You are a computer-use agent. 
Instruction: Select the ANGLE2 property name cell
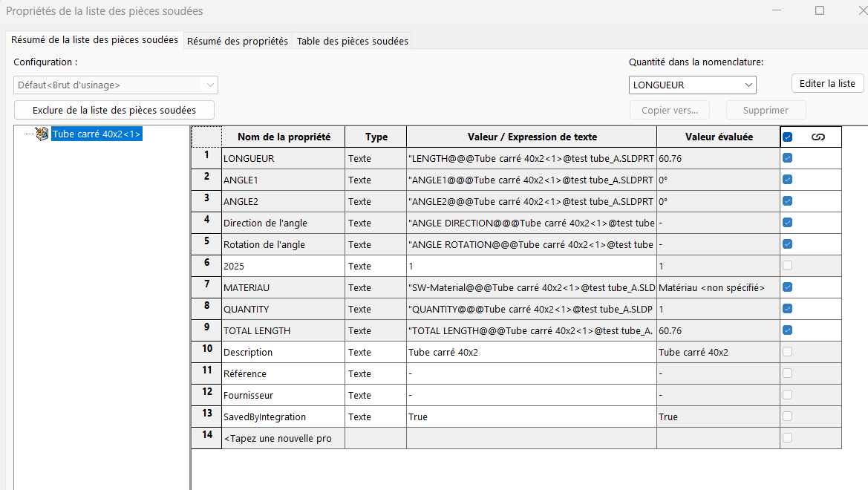point(283,201)
